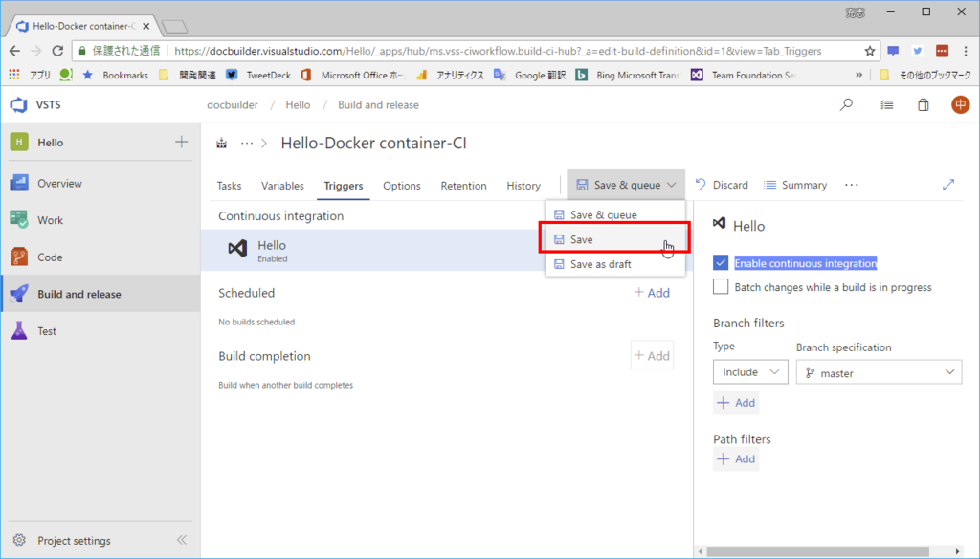
Task: Add a Build completion trigger
Action: (x=652, y=356)
